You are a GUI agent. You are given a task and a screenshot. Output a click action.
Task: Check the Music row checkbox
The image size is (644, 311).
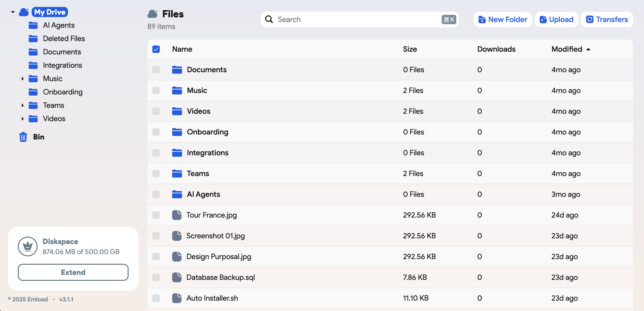tap(156, 90)
